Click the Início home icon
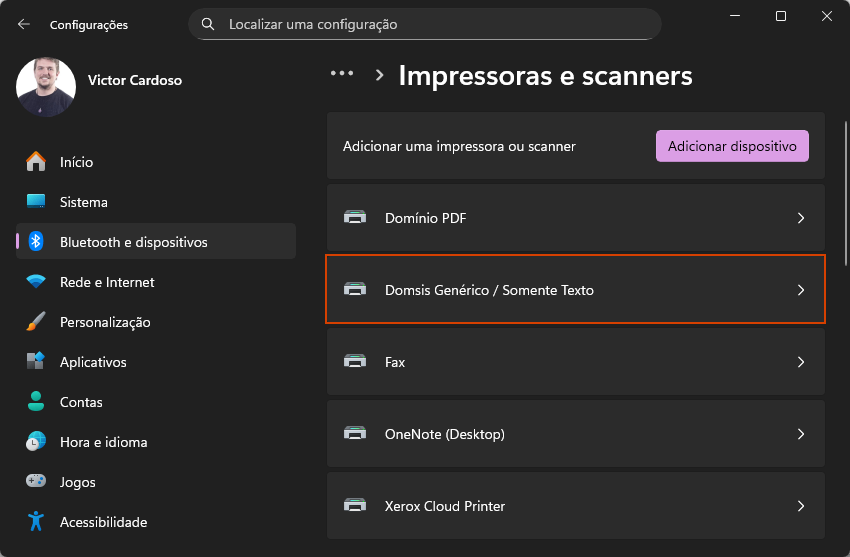Image resolution: width=850 pixels, height=557 pixels. coord(36,162)
